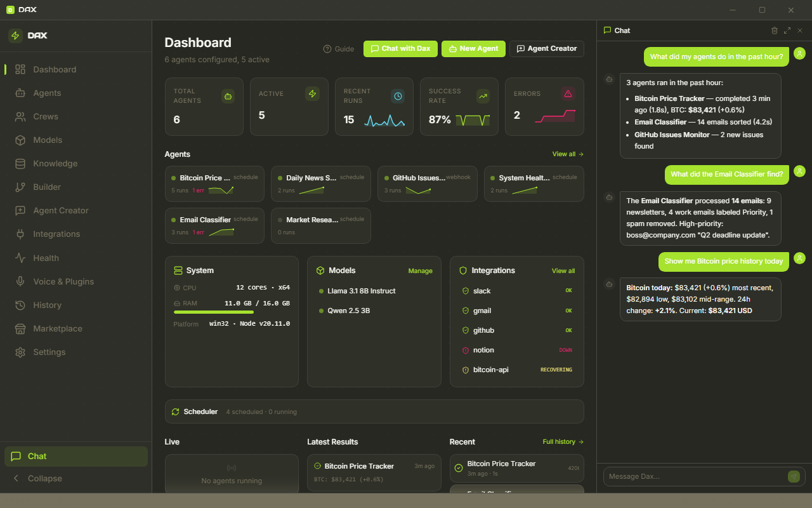Close the Chat side panel

pyautogui.click(x=800, y=30)
